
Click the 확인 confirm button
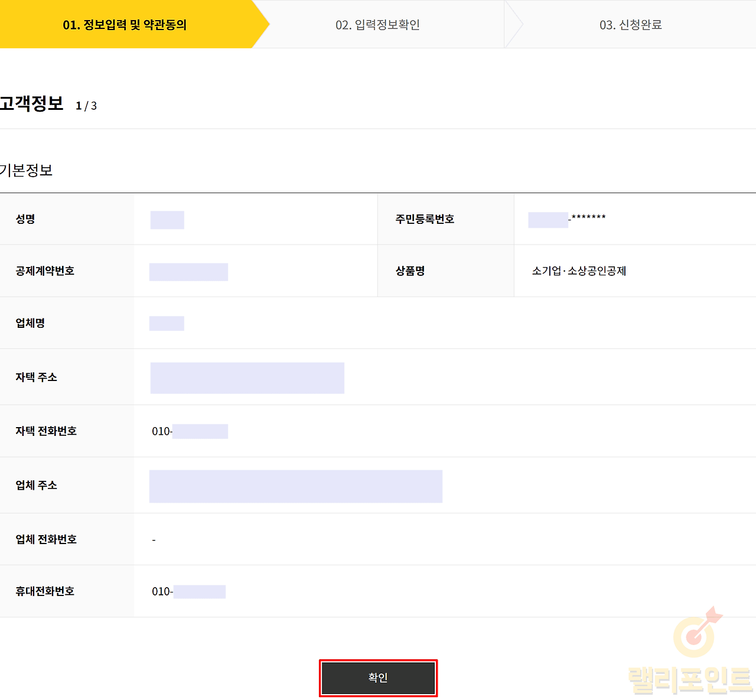coord(378,678)
